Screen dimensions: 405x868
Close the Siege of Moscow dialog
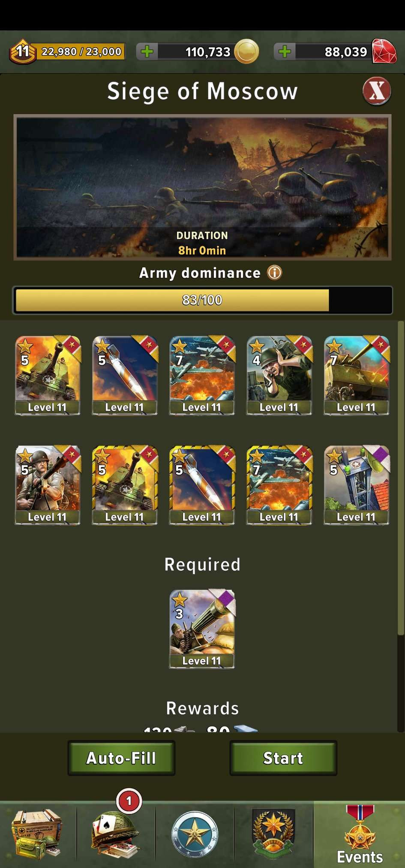click(x=377, y=91)
